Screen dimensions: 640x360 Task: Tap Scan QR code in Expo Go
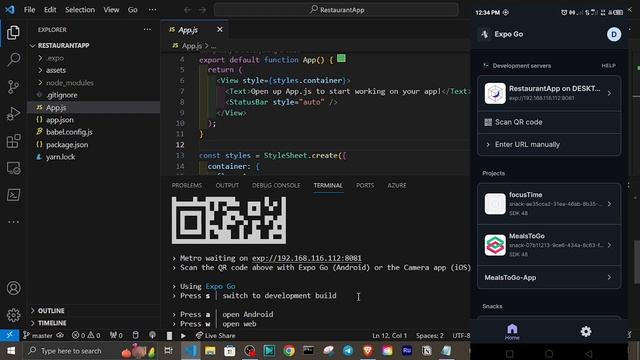pos(549,122)
